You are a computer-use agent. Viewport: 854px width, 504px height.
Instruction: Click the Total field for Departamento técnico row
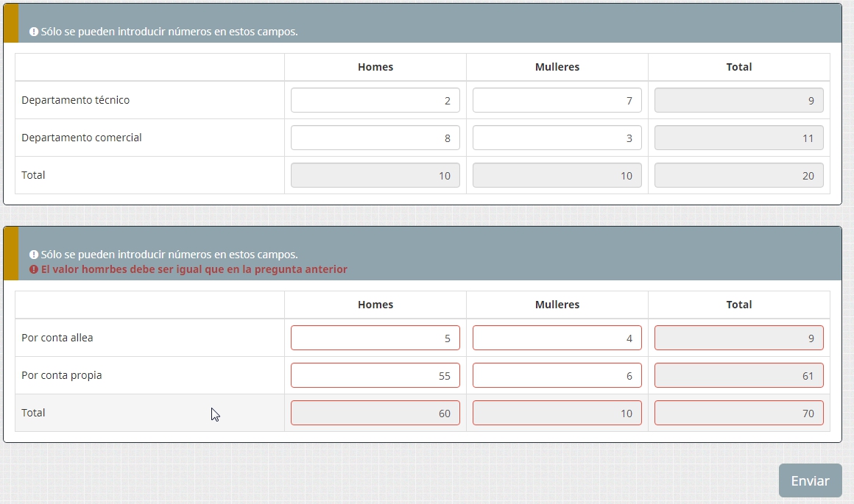pos(738,100)
